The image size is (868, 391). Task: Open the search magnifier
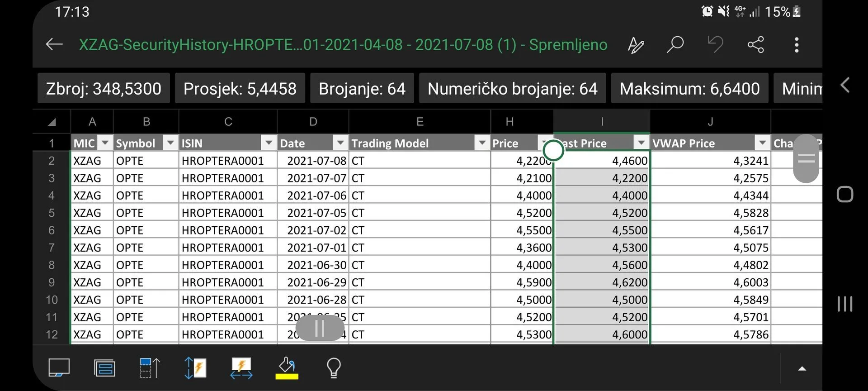coord(675,44)
